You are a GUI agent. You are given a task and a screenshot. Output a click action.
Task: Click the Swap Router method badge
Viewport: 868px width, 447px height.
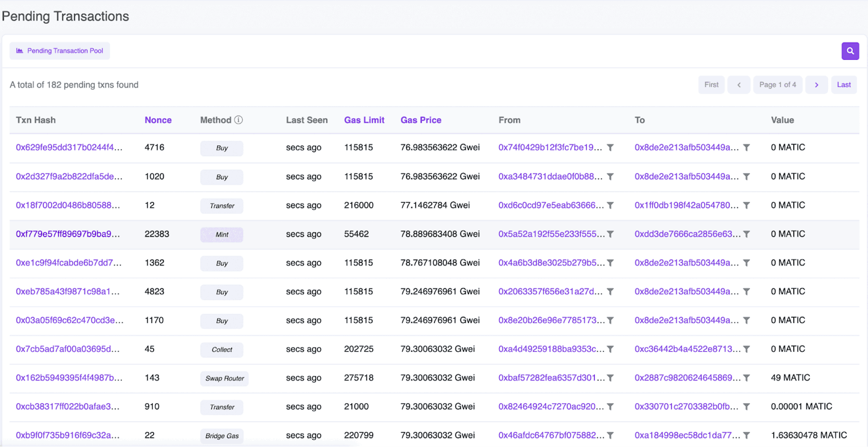(x=224, y=378)
